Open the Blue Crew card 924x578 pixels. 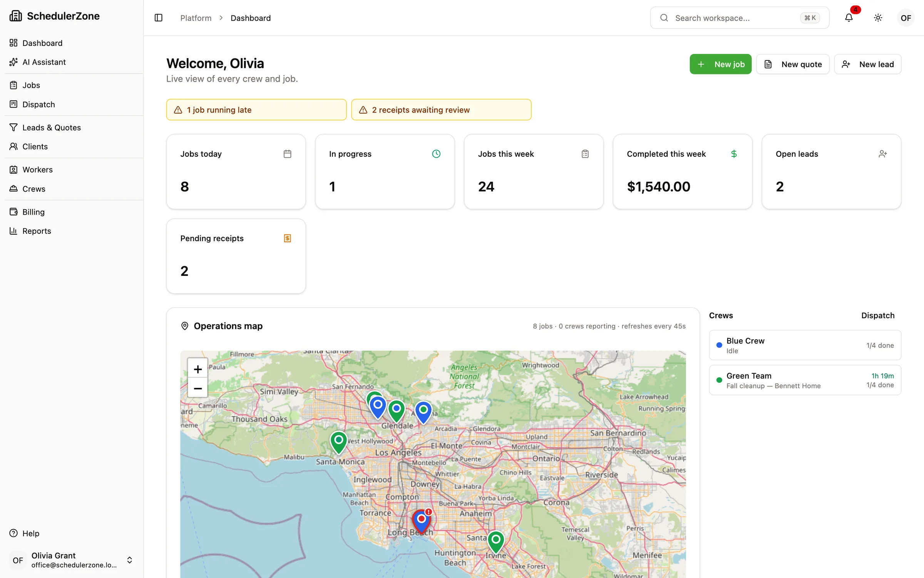point(805,345)
